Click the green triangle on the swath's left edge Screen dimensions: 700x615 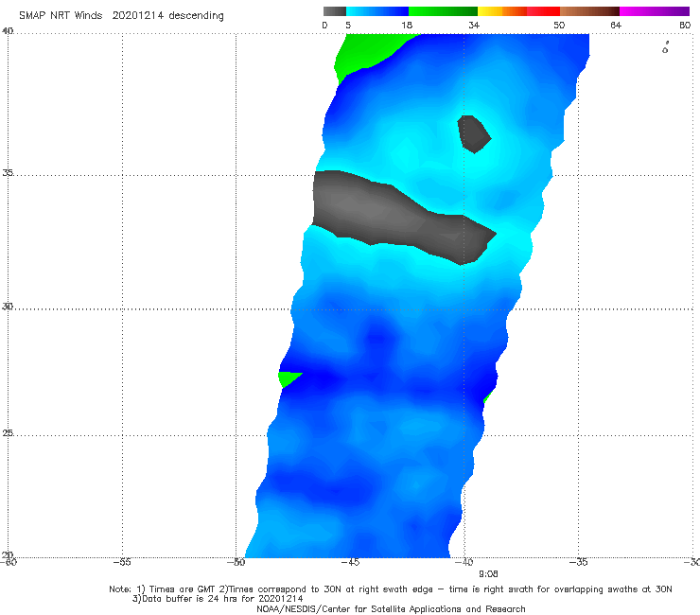288,378
